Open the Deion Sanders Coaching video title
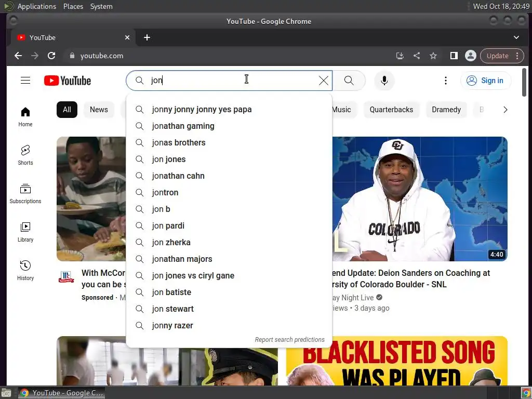 [411, 278]
